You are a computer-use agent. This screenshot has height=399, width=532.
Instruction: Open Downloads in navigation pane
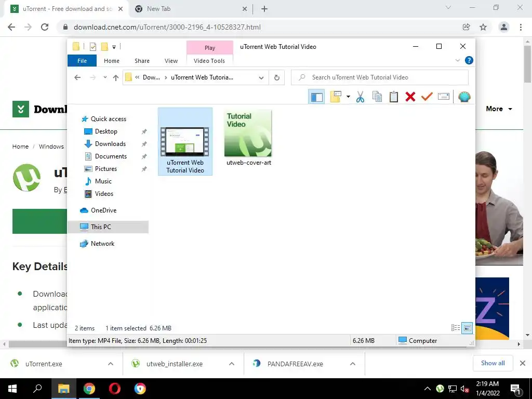110,144
